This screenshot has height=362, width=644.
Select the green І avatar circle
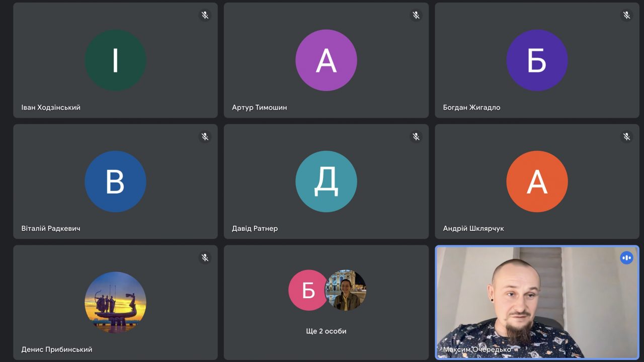pos(115,60)
